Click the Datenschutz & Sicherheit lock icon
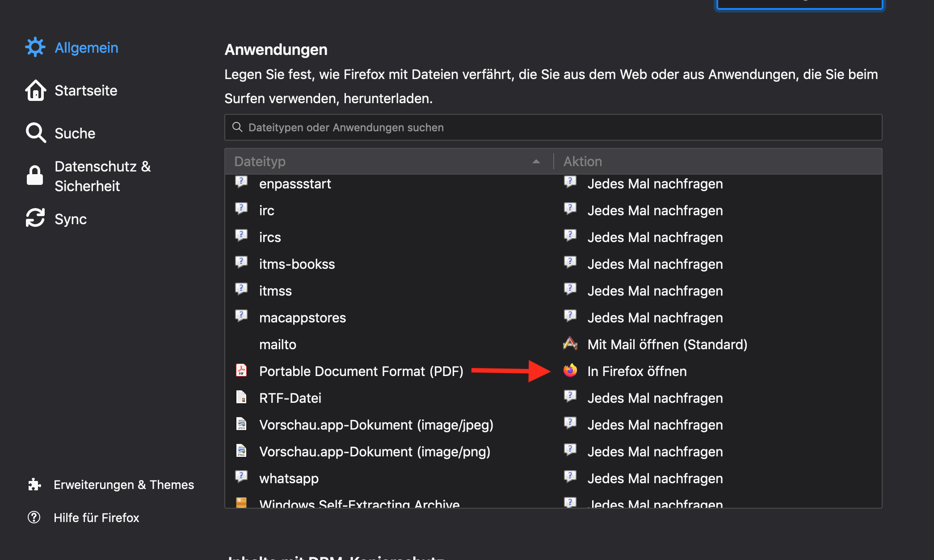The image size is (934, 560). pos(35,176)
